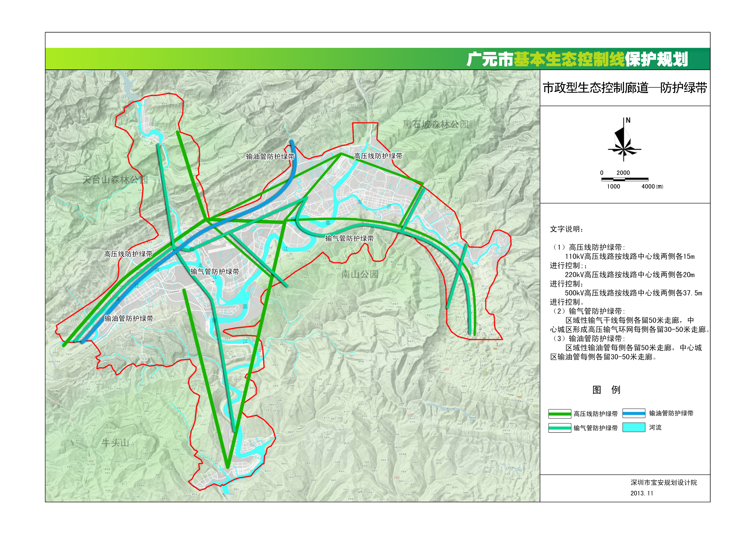Click the 输气管防护绿带 label near 南山公园
Screen dimensions: 756x534
click(x=349, y=238)
